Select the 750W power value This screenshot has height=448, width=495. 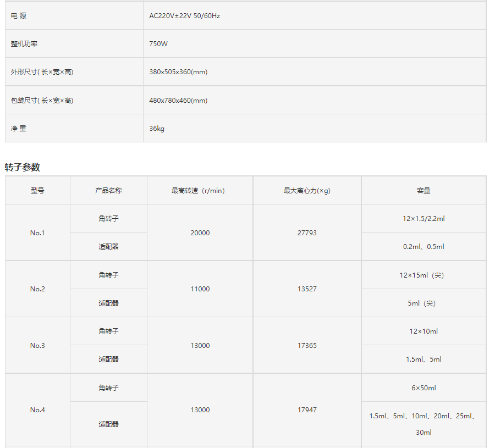point(158,44)
